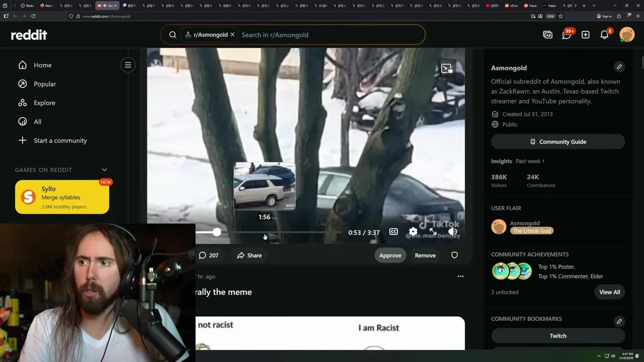Open the next post's three-dot menu

460,277
